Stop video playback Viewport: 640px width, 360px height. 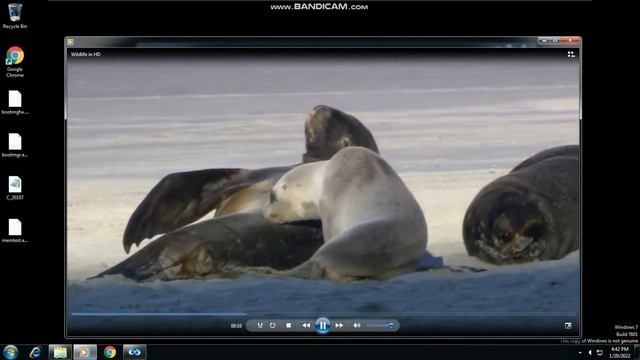click(289, 326)
